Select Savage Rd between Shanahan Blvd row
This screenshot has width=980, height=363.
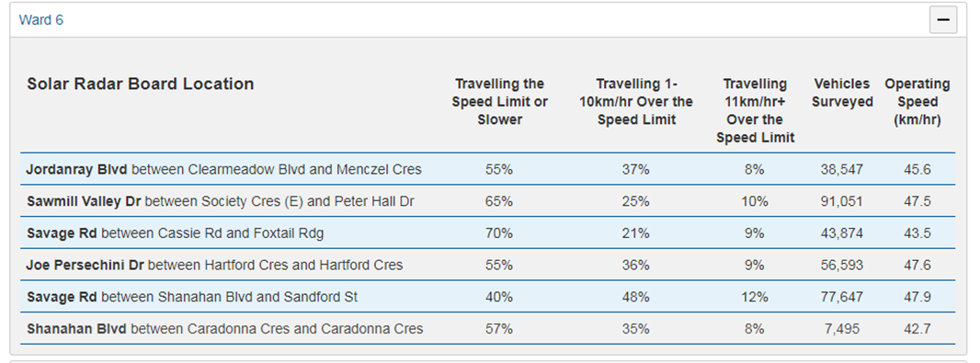(x=487, y=296)
